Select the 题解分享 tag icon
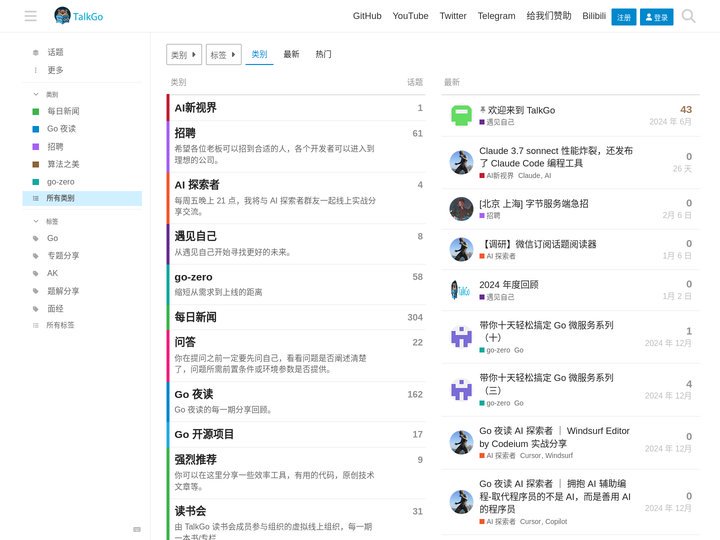Image resolution: width=720 pixels, height=540 pixels. tap(35, 291)
